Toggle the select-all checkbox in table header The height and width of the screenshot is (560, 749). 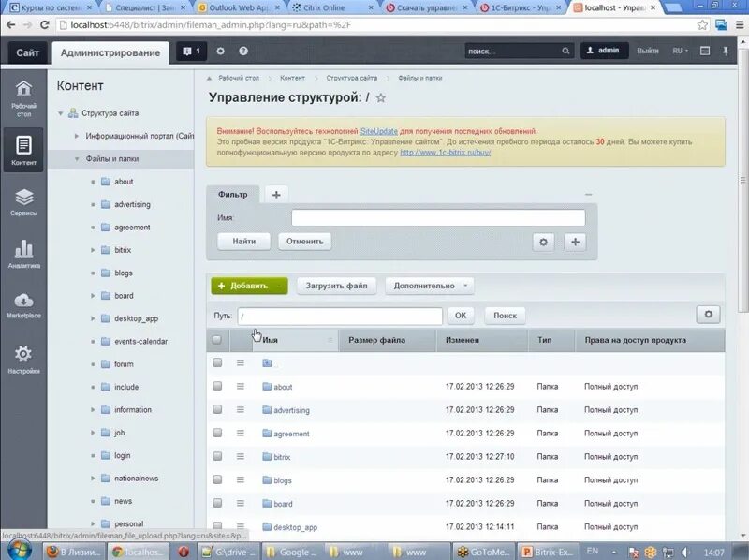pos(217,340)
